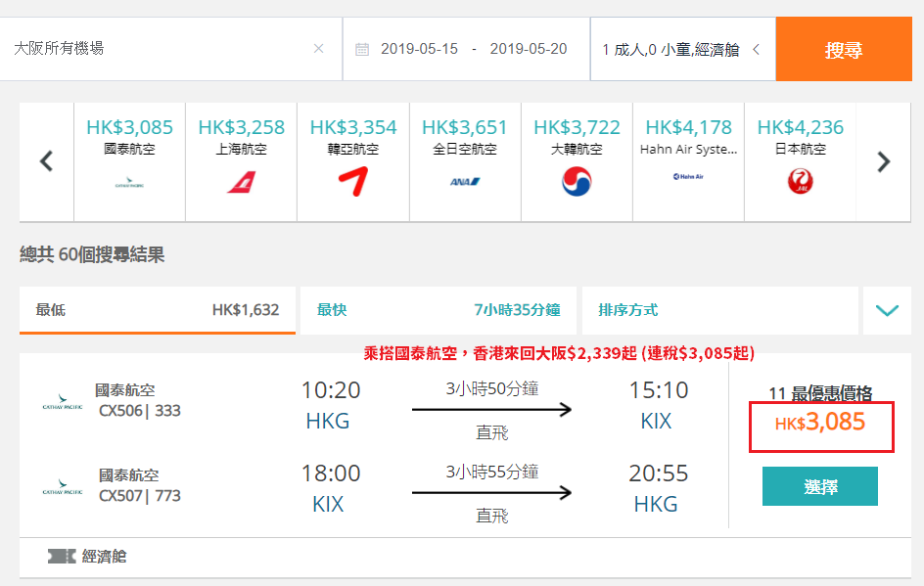This screenshot has height=586, width=924.
Task: Switch to the 最快 7小時35分鐘 tab
Action: [439, 310]
